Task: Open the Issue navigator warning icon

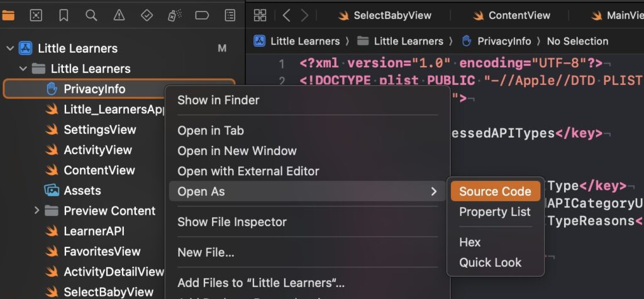Action: [119, 16]
